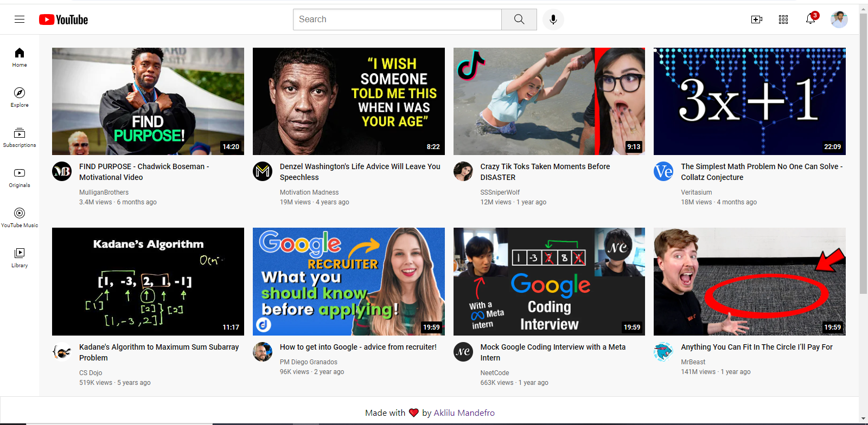Open title 'Mock Google Coding Interview'
Viewport: 868px width, 425px height.
[x=553, y=352]
